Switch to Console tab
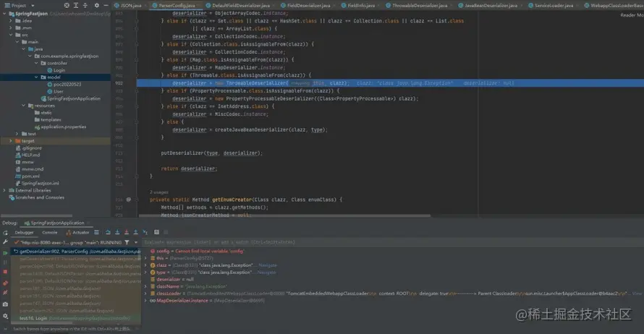 click(50, 232)
